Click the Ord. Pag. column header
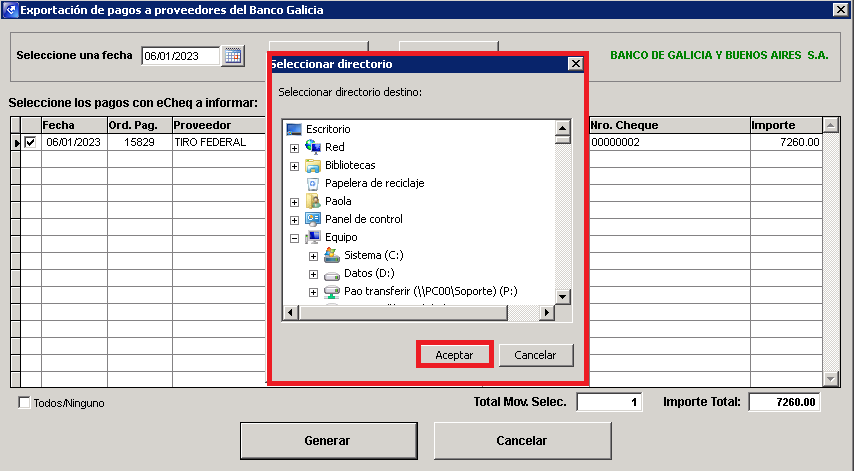Image resolution: width=854 pixels, height=471 pixels. 140,125
